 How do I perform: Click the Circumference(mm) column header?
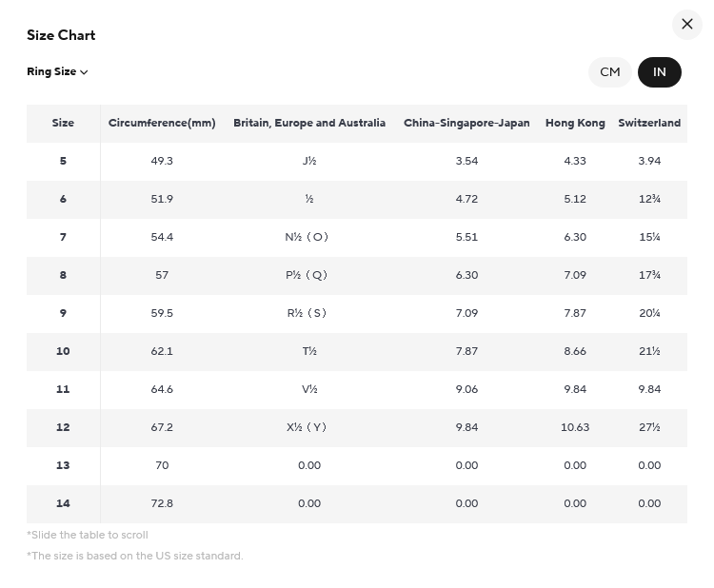tap(162, 123)
